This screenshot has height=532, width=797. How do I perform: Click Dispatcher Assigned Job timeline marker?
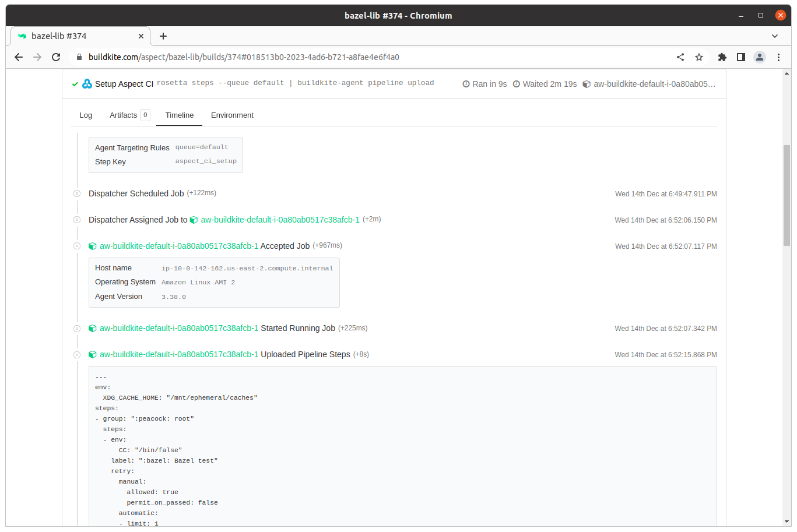pyautogui.click(x=77, y=220)
